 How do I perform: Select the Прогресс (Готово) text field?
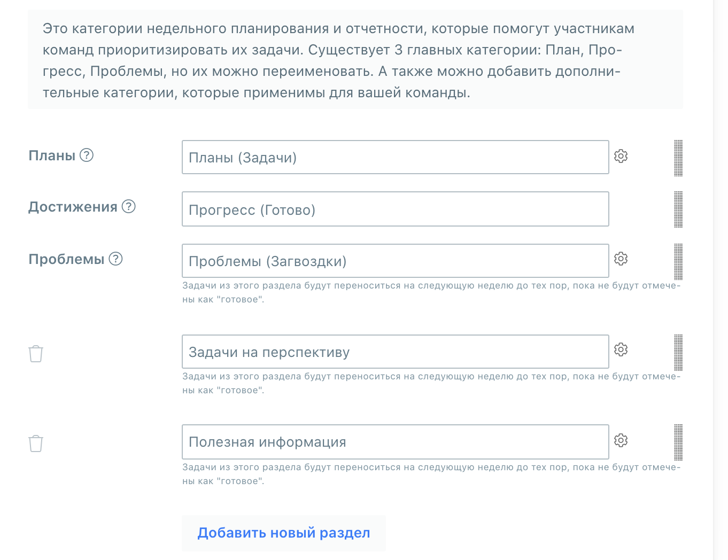[x=396, y=209]
